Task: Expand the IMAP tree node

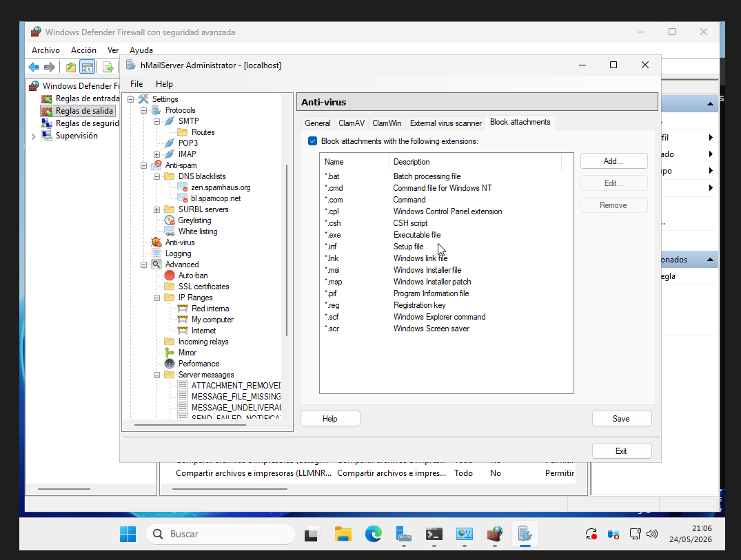Action: (157, 154)
